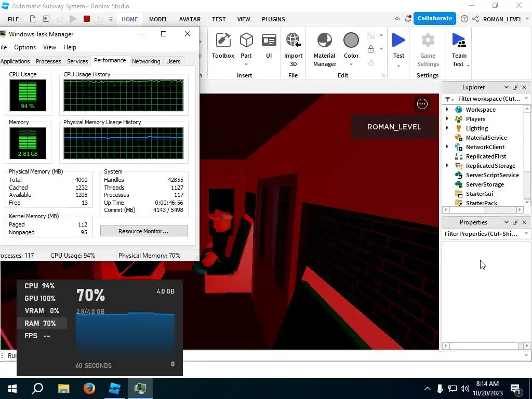Click the help question mark icon
Image resolution: width=532 pixels, height=399 pixels.
pyautogui.click(x=464, y=19)
